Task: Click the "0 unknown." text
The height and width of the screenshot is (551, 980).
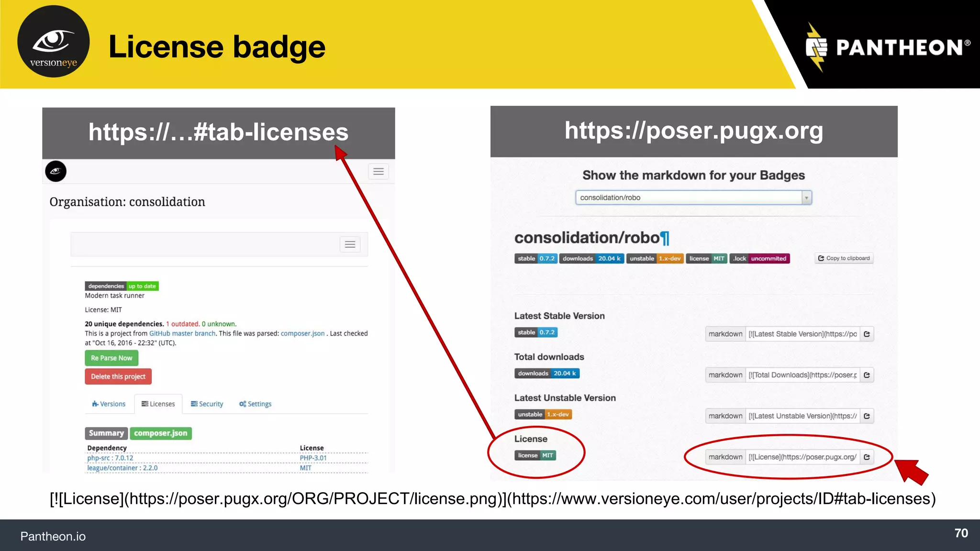Action: [219, 324]
